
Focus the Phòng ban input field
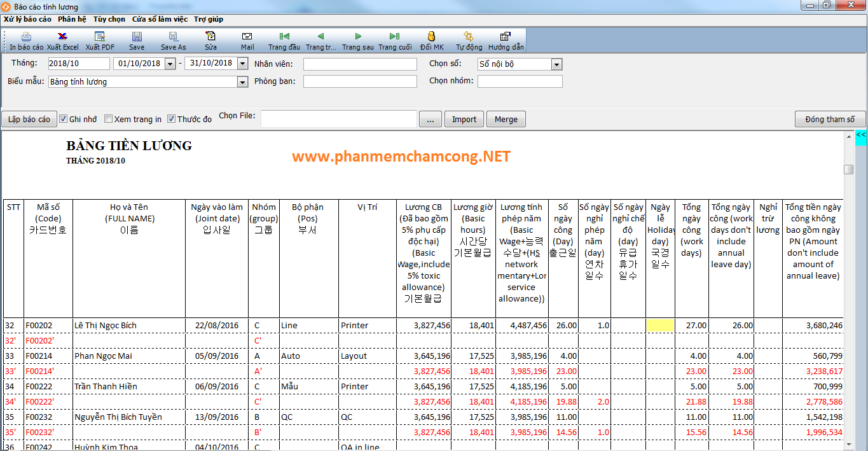(360, 81)
